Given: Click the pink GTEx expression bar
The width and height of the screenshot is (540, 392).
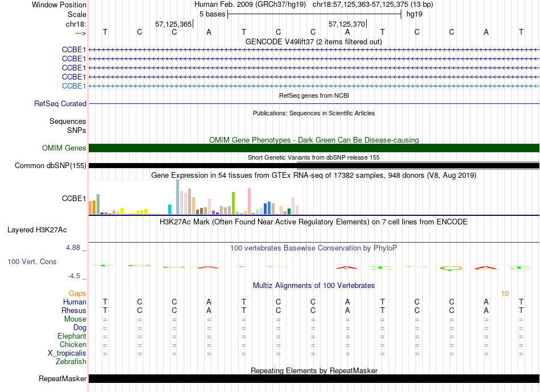Looking at the screenshot, I should tap(250, 201).
